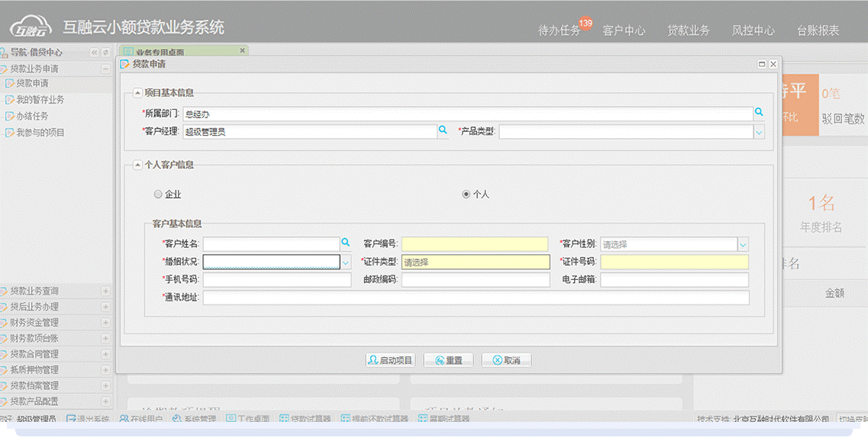Collapse the 项目基本信息 section toggle
The image size is (868, 444).
(137, 93)
